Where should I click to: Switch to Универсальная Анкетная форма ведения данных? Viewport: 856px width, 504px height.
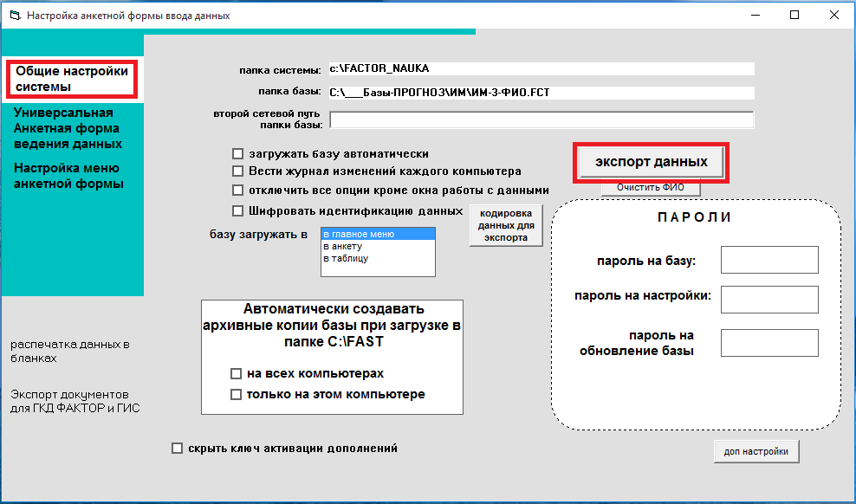[x=68, y=128]
